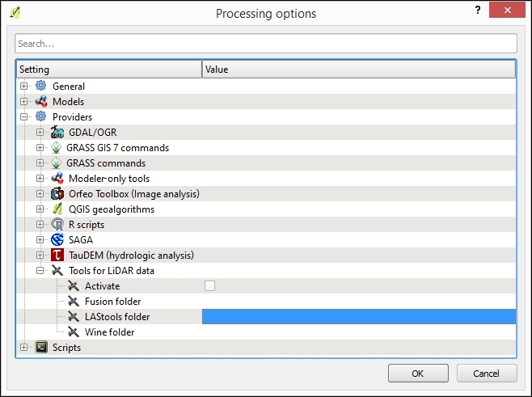This screenshot has height=397, width=532.
Task: Expand the Orfeo Toolbox node
Action: coord(40,194)
